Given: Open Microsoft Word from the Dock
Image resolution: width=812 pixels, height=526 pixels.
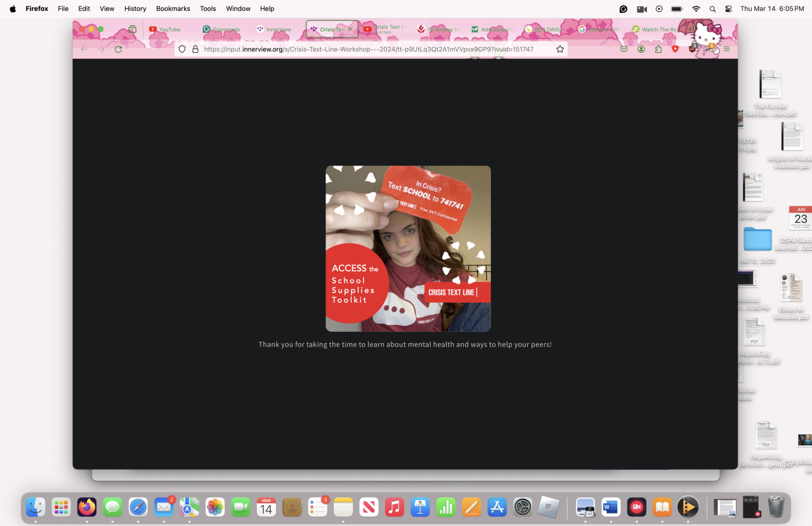Looking at the screenshot, I should click(611, 507).
